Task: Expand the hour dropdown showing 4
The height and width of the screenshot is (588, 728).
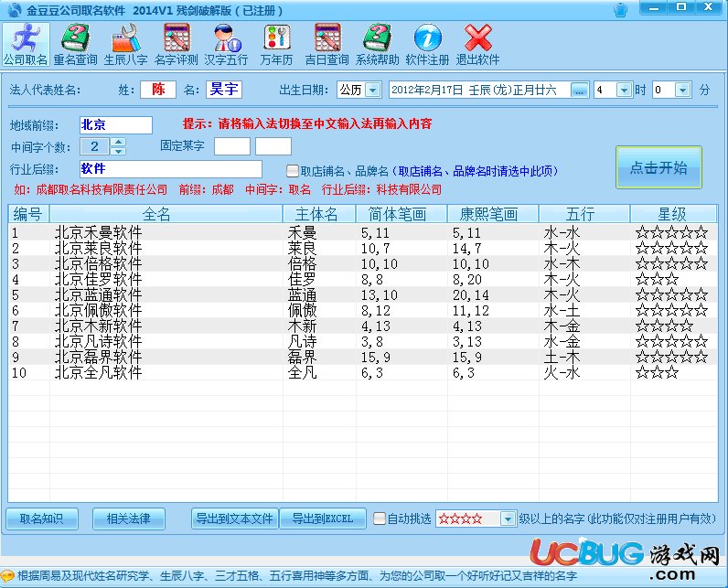Action: pyautogui.click(x=624, y=90)
